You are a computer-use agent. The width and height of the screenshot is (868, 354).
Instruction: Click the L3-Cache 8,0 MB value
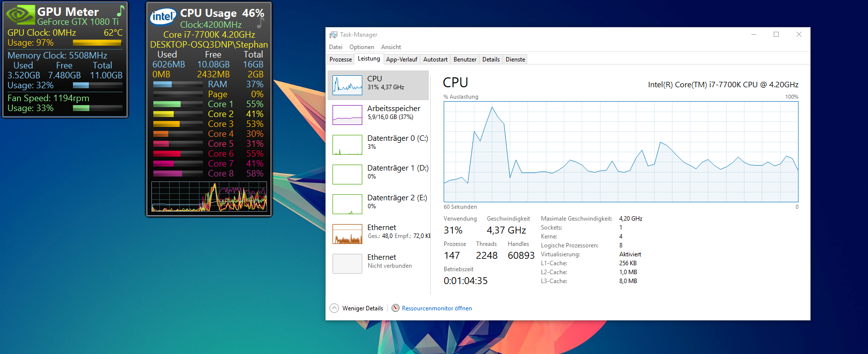(628, 281)
